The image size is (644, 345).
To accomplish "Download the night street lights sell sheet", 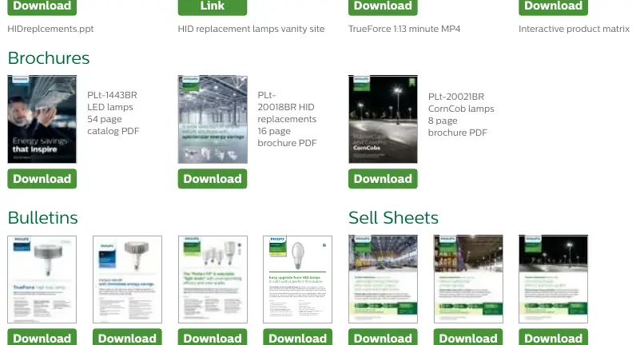I will 553,337.
